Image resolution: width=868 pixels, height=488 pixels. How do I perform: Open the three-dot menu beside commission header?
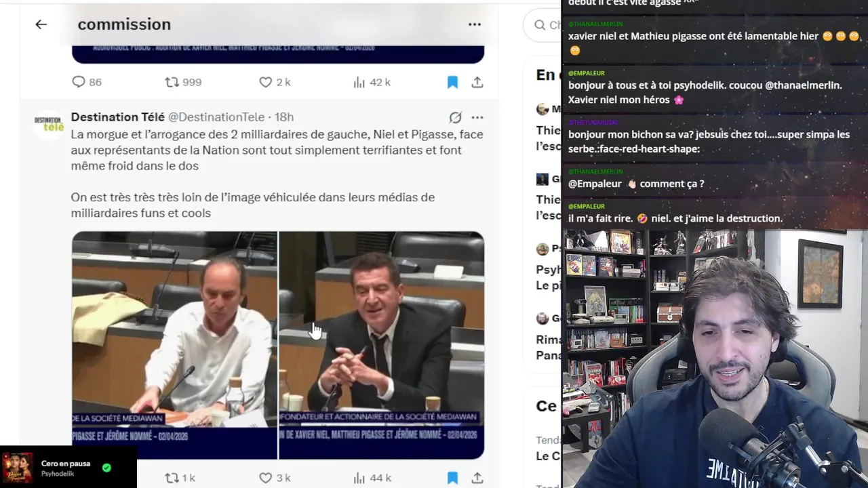click(475, 24)
